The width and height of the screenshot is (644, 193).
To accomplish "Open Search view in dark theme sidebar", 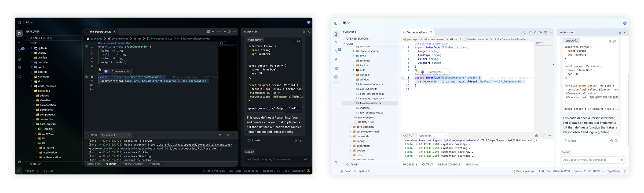I will (19, 42).
